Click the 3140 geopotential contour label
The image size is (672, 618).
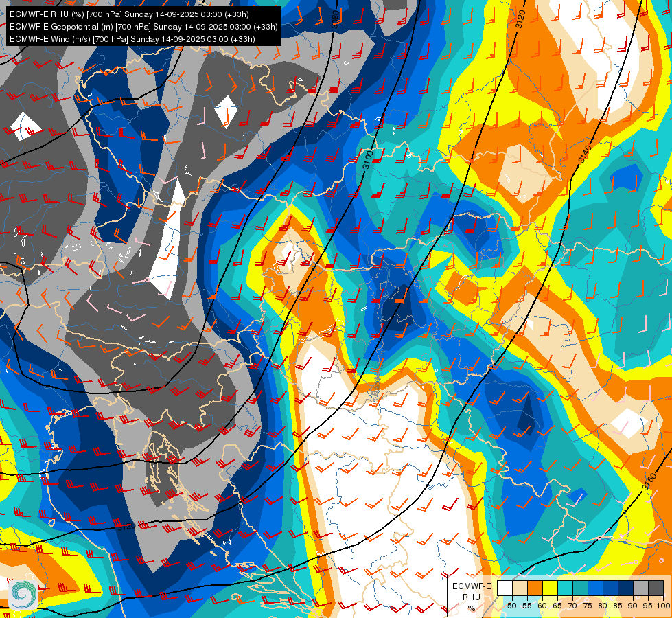585,154
